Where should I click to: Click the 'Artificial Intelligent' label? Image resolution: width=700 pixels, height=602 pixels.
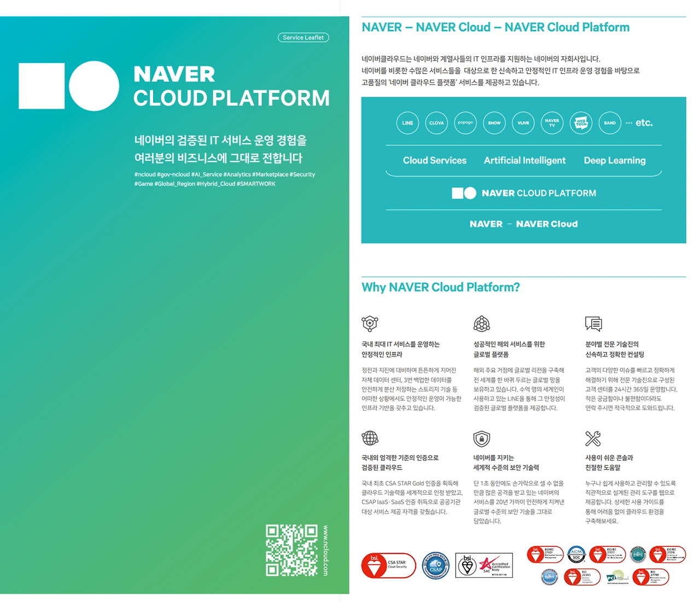525,160
